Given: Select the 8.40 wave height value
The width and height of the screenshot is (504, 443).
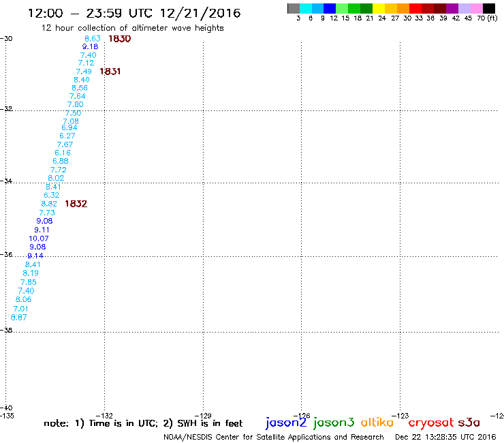Looking at the screenshot, I should 82,80.
